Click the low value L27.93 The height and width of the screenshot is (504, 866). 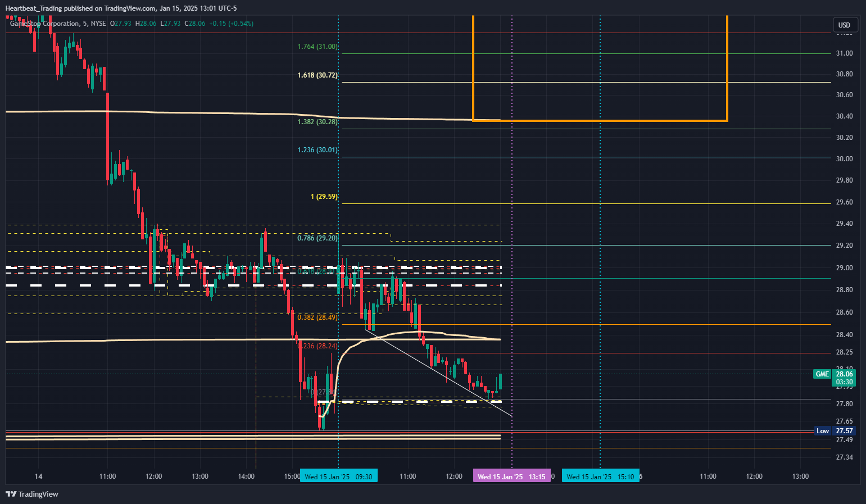(170, 24)
